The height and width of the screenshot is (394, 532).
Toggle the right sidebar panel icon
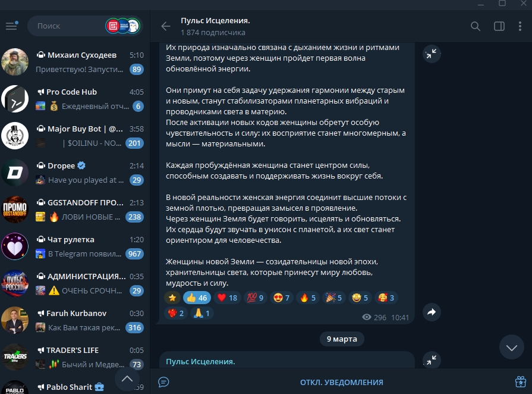click(x=499, y=26)
